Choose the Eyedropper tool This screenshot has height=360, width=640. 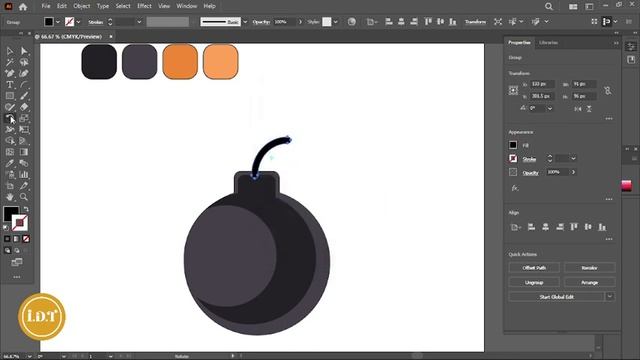click(x=10, y=163)
